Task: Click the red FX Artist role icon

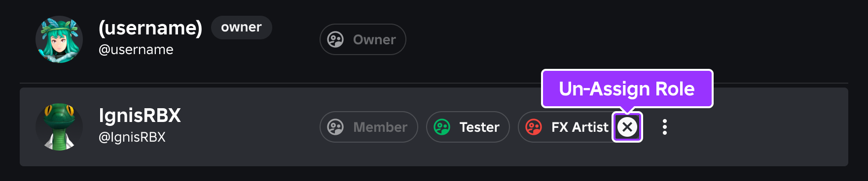Action: coord(534,127)
